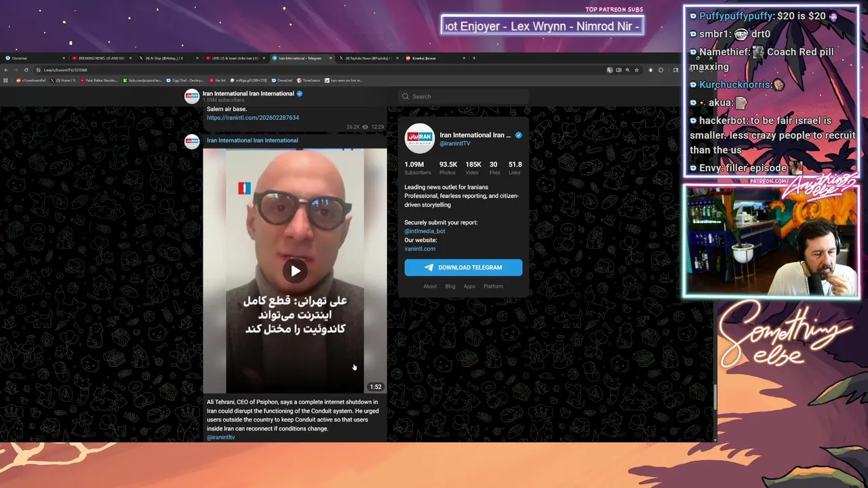Open reading mode icon in address bar
868x488 pixels.
coord(618,70)
